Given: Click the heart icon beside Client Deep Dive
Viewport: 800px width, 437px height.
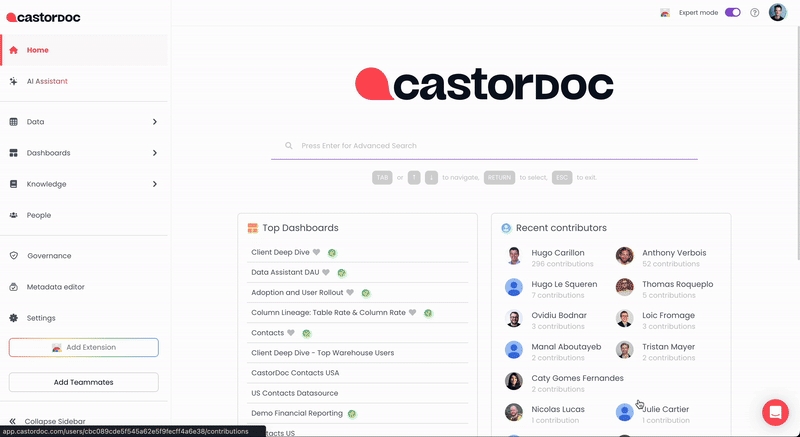Looking at the screenshot, I should pyautogui.click(x=316, y=253).
